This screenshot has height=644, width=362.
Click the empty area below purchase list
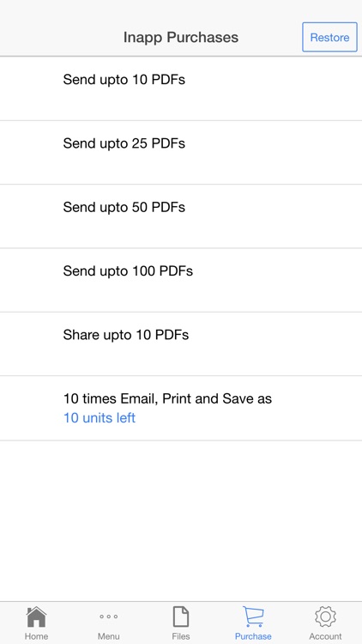point(181,521)
